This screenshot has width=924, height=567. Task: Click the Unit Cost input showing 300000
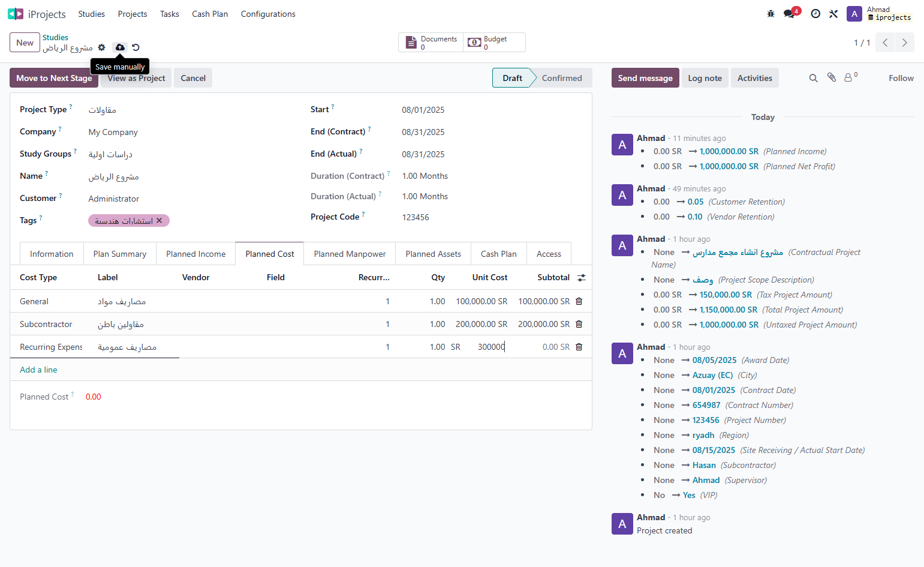[485, 347]
